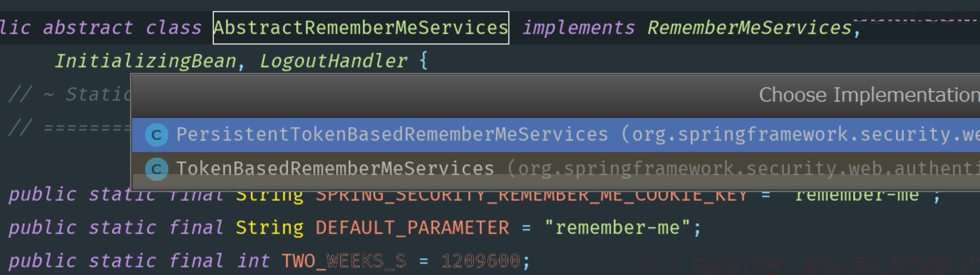This screenshot has height=275, width=980.
Task: Click the "remember-me" string value of DEFAULT_PARAMETER
Action: (x=617, y=227)
